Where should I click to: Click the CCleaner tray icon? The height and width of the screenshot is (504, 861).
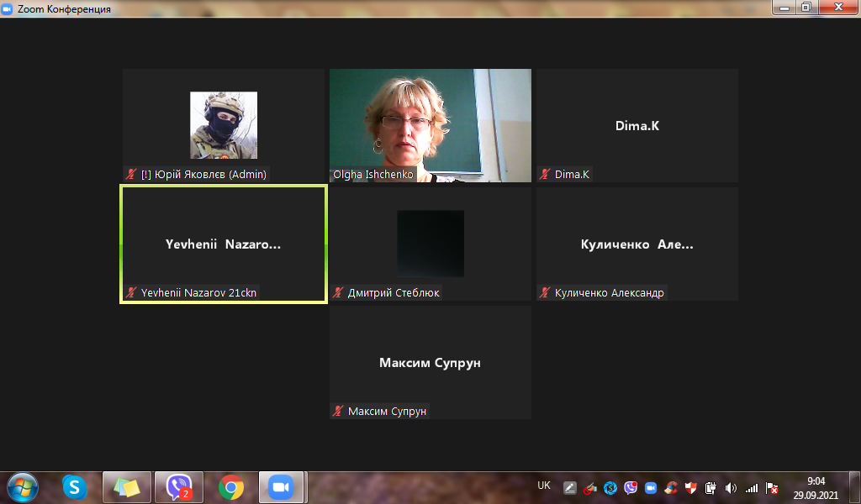670,487
